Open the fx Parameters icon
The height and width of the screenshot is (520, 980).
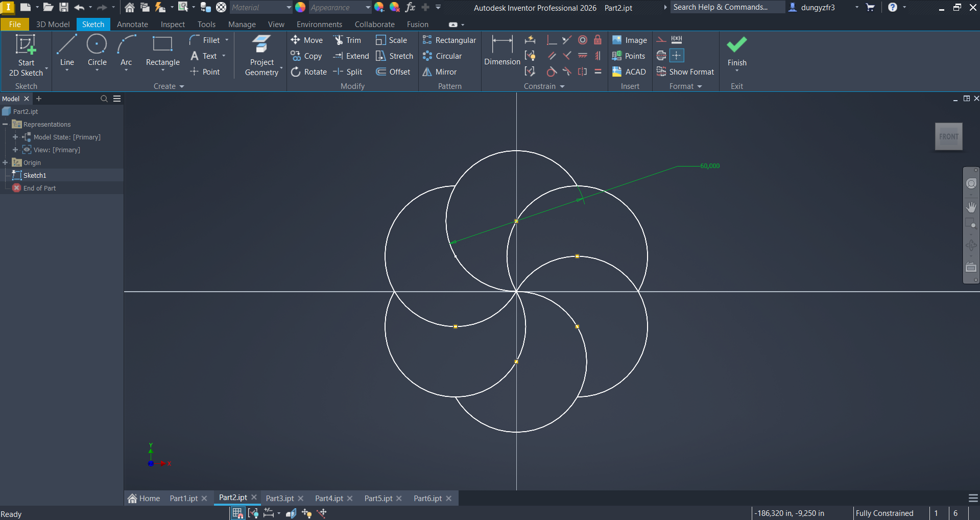(x=410, y=7)
